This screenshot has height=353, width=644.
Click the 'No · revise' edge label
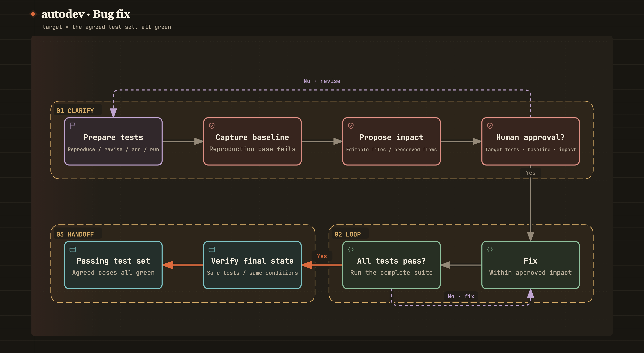pos(322,81)
